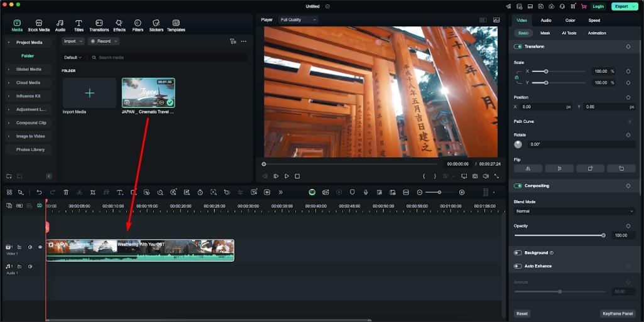This screenshot has height=322, width=644.
Task: Click the Reset button
Action: coord(522,313)
